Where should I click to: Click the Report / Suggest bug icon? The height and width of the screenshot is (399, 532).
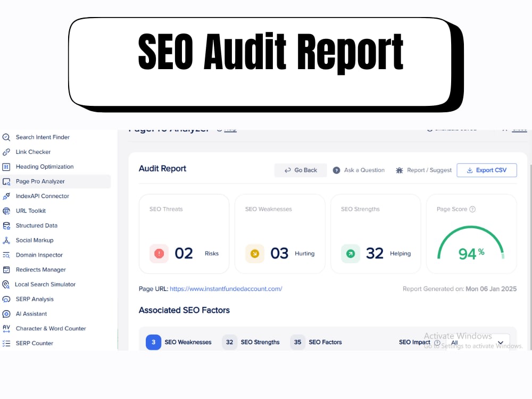[x=400, y=170]
